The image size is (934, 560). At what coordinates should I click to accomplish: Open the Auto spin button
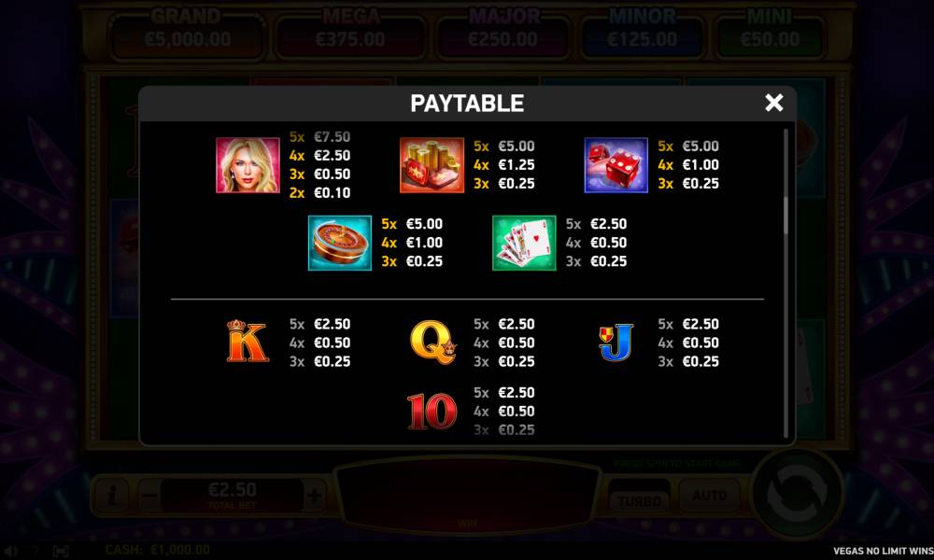710,495
